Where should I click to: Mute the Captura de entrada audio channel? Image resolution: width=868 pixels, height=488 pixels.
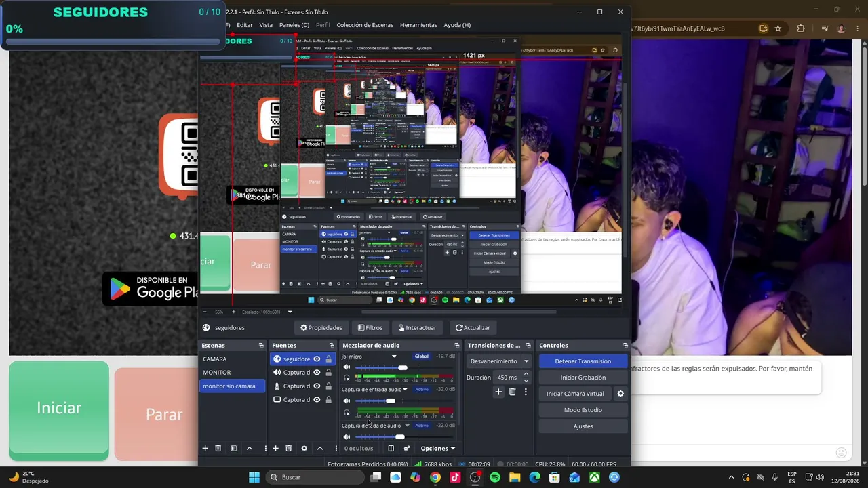347,401
